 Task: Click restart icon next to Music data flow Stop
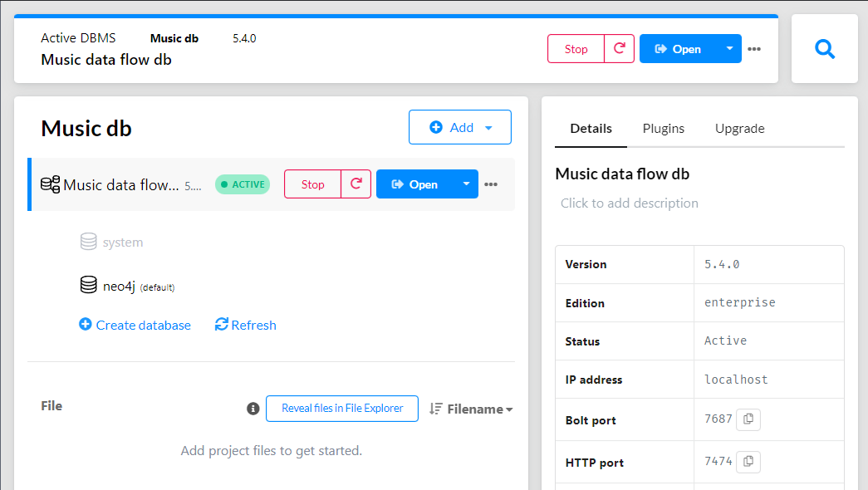click(x=356, y=184)
